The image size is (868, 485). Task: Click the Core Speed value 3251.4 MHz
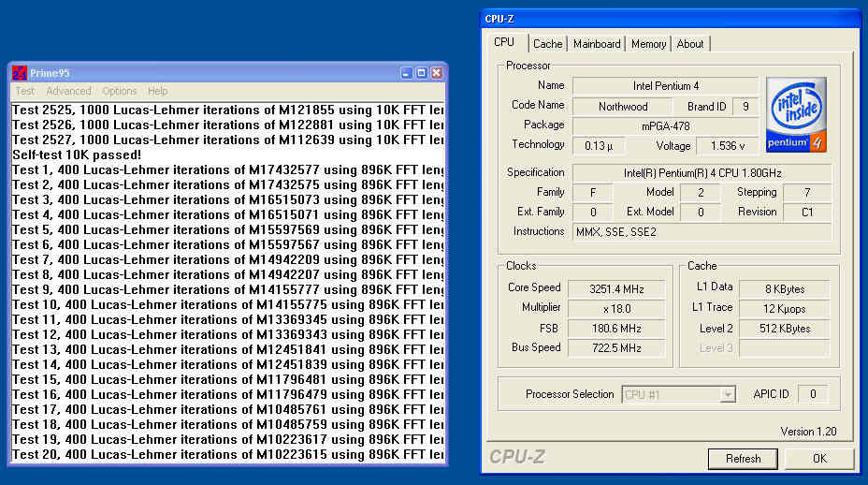point(616,289)
